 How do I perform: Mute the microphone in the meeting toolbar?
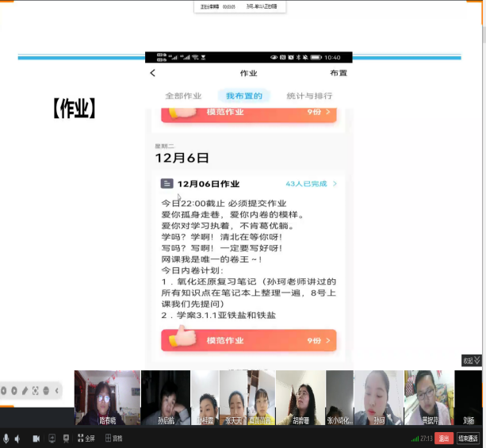pyautogui.click(x=6, y=438)
